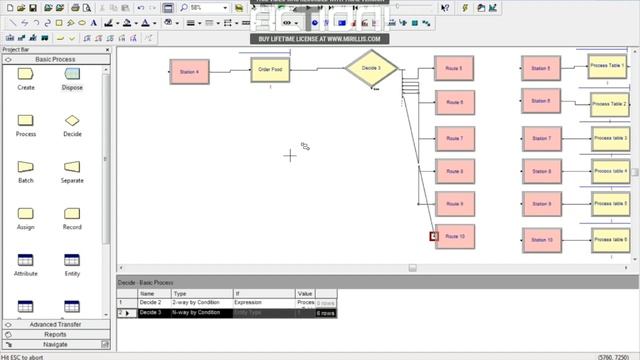This screenshot has width=640, height=360.
Task: Open the Navigate panel
Action: tap(56, 345)
